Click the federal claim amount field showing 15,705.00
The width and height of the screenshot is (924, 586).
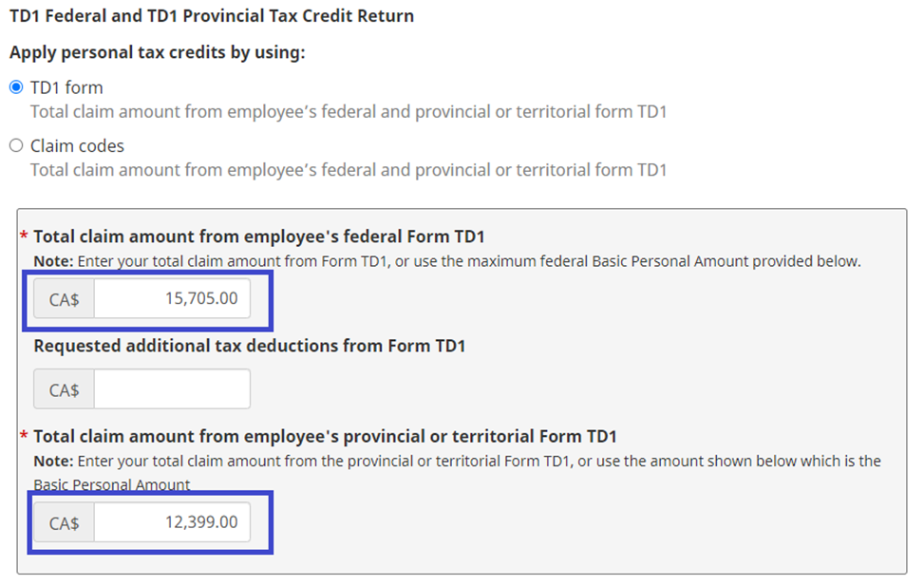pos(172,298)
